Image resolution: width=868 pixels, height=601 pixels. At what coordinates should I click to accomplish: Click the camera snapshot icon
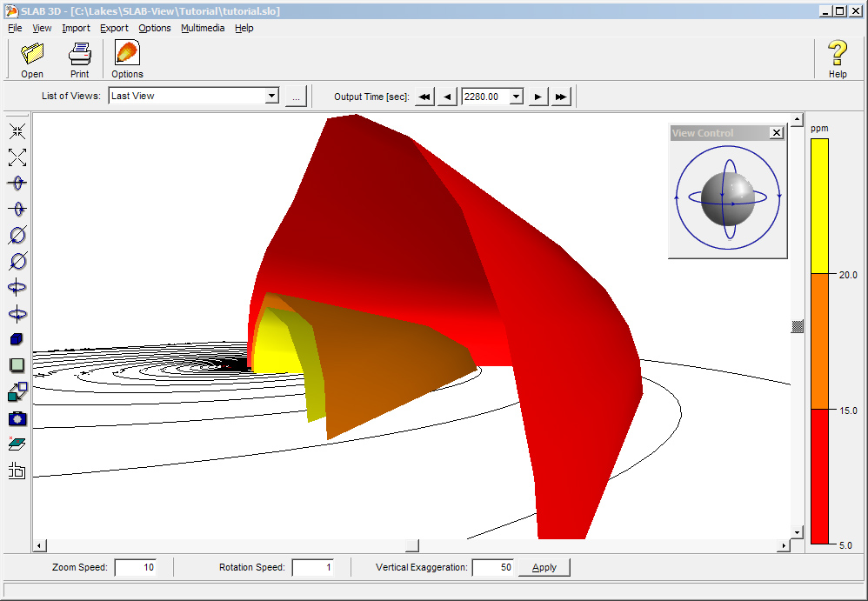[17, 418]
